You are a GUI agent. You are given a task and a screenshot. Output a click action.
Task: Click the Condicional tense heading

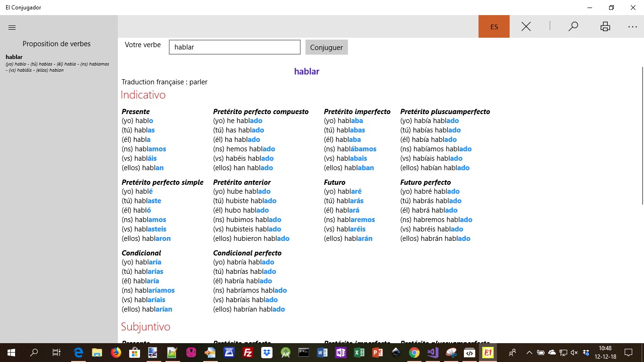[x=141, y=253]
